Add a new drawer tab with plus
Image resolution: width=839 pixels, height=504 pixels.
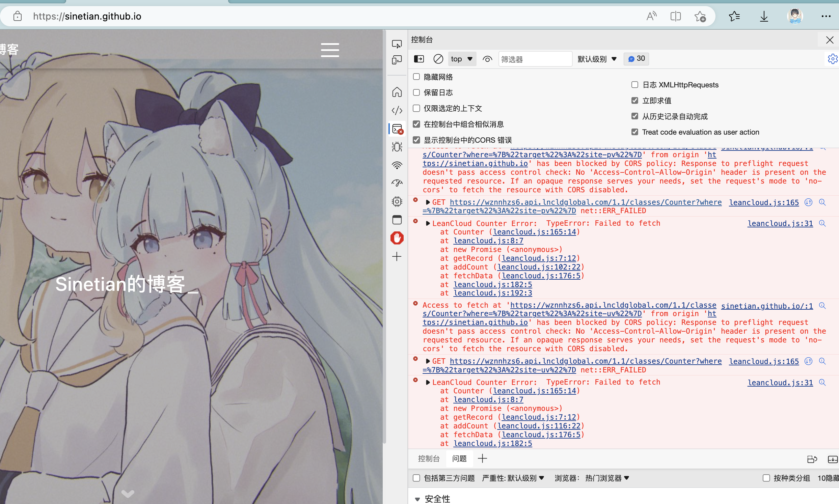(x=482, y=459)
